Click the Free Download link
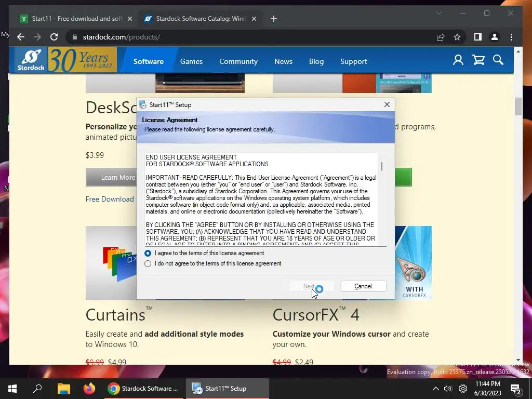The image size is (532, 399). 110,199
